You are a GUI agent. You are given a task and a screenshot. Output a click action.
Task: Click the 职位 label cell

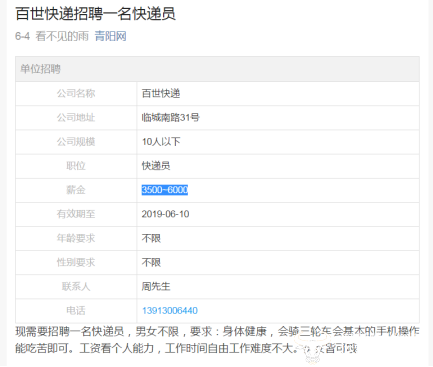tap(76, 166)
